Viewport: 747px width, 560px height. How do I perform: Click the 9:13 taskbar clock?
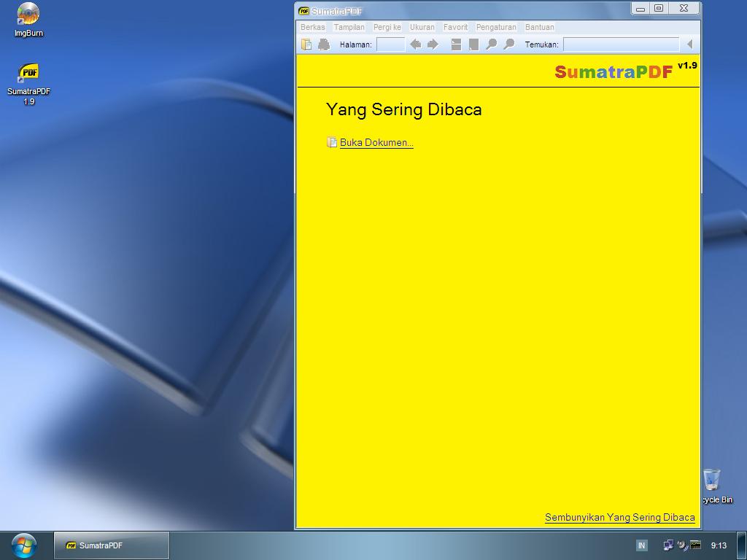coord(719,545)
